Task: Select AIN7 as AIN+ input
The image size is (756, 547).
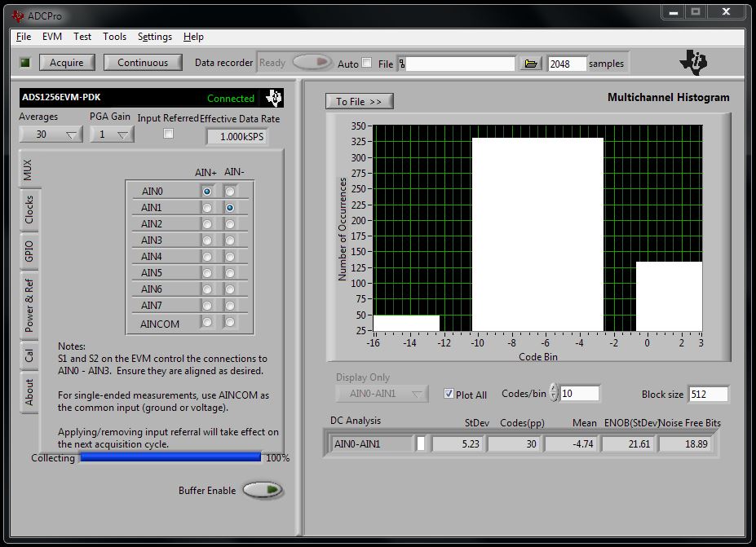Action: point(207,306)
